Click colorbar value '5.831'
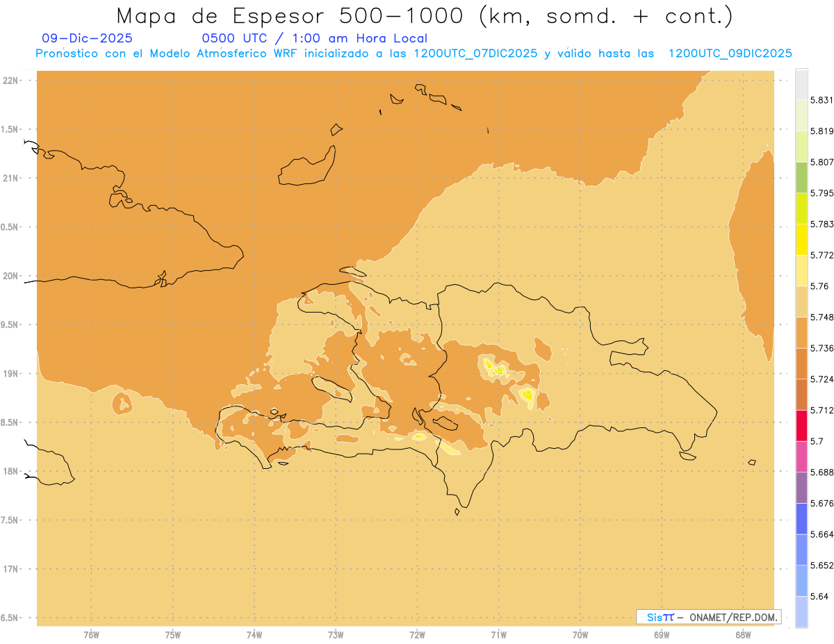The width and height of the screenshot is (834, 644). click(821, 100)
